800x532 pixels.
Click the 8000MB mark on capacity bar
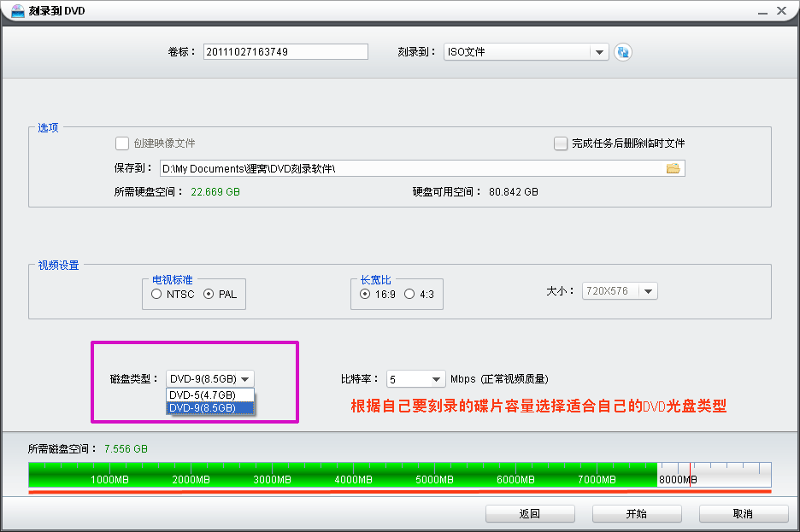click(678, 480)
